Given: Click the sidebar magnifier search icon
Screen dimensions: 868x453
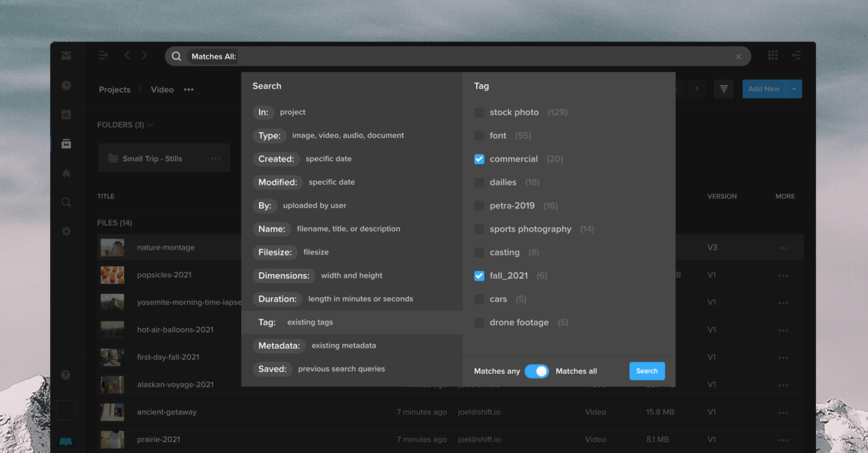Looking at the screenshot, I should [x=66, y=202].
